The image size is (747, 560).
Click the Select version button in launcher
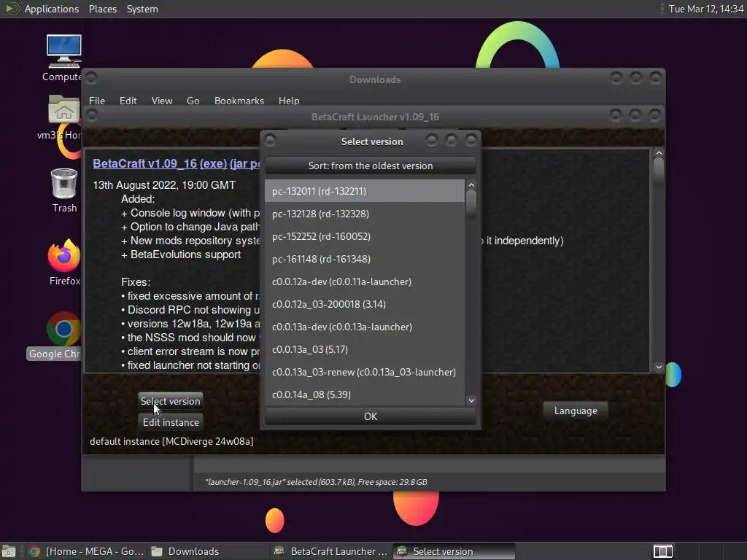(171, 401)
